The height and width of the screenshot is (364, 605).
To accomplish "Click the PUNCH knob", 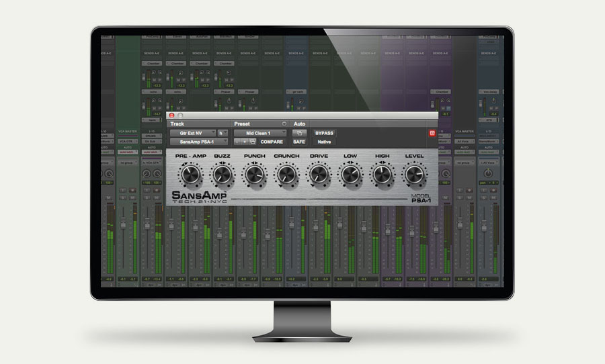I will 255,175.
